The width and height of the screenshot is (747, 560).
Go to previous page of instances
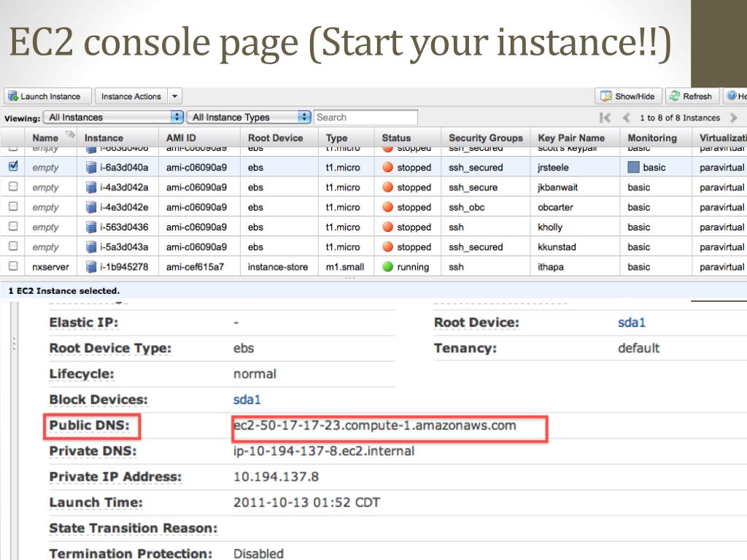point(627,117)
